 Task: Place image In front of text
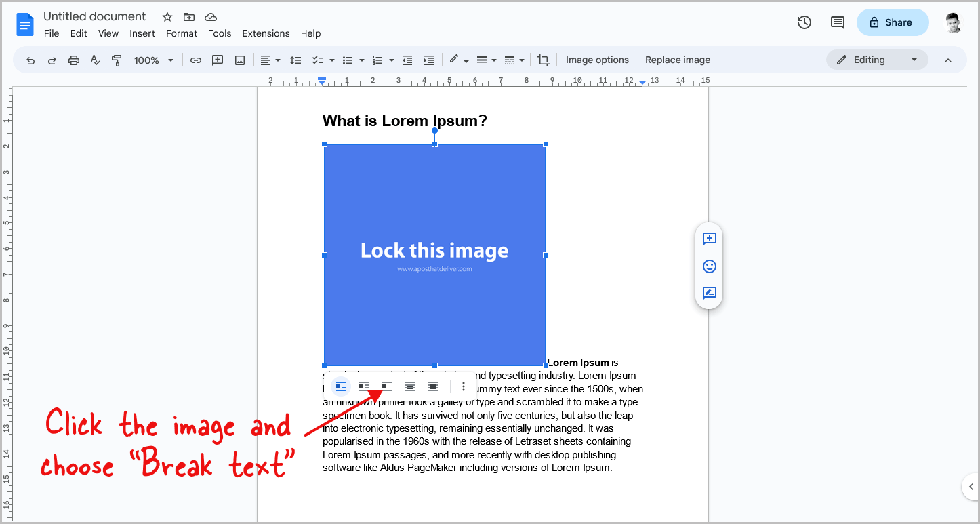pos(433,386)
